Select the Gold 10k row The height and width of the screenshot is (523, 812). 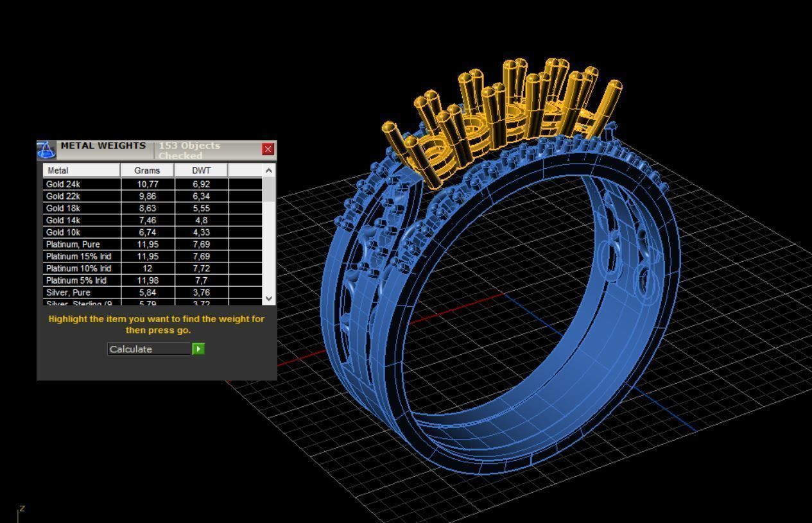point(153,232)
